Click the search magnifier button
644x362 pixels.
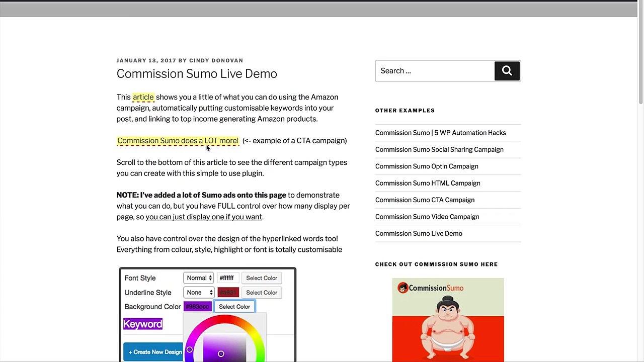click(x=507, y=71)
